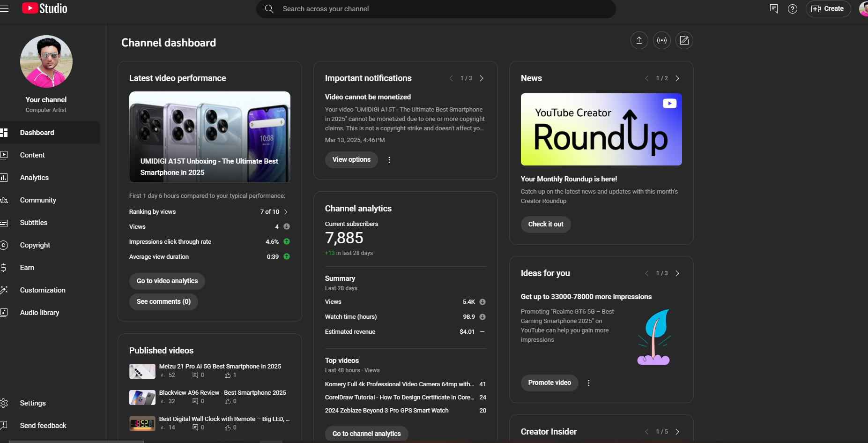
Task: Select Dashboard in the sidebar
Action: tap(50, 133)
